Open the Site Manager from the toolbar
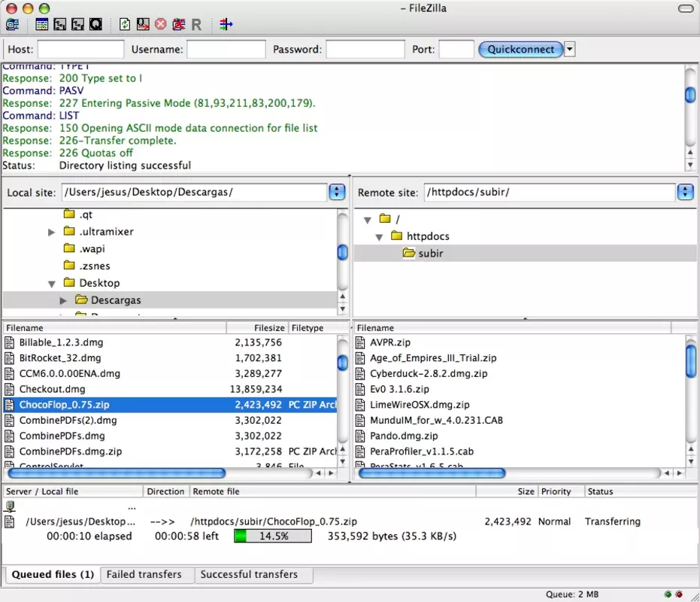This screenshot has height=602, width=700. (13, 24)
